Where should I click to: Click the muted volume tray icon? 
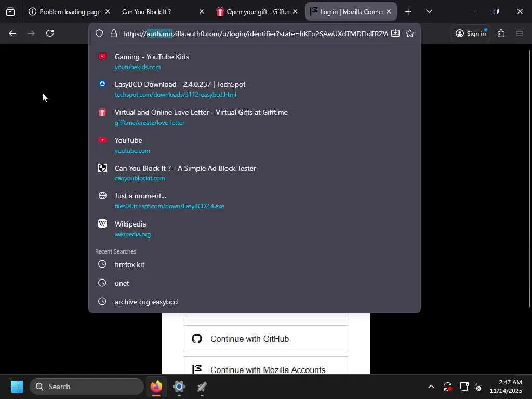coord(477,387)
